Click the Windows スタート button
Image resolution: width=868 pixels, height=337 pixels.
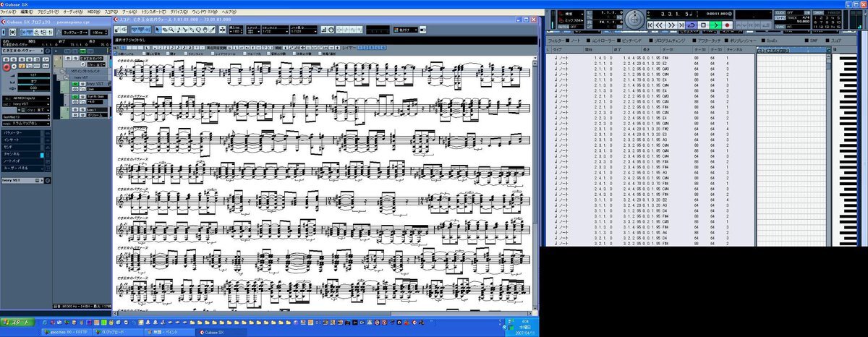point(18,322)
